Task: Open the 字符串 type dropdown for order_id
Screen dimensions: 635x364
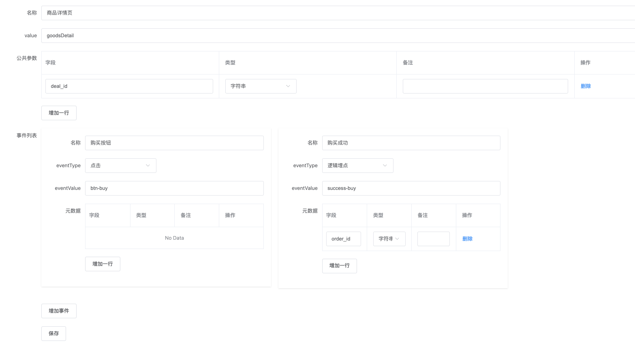Action: [389, 238]
